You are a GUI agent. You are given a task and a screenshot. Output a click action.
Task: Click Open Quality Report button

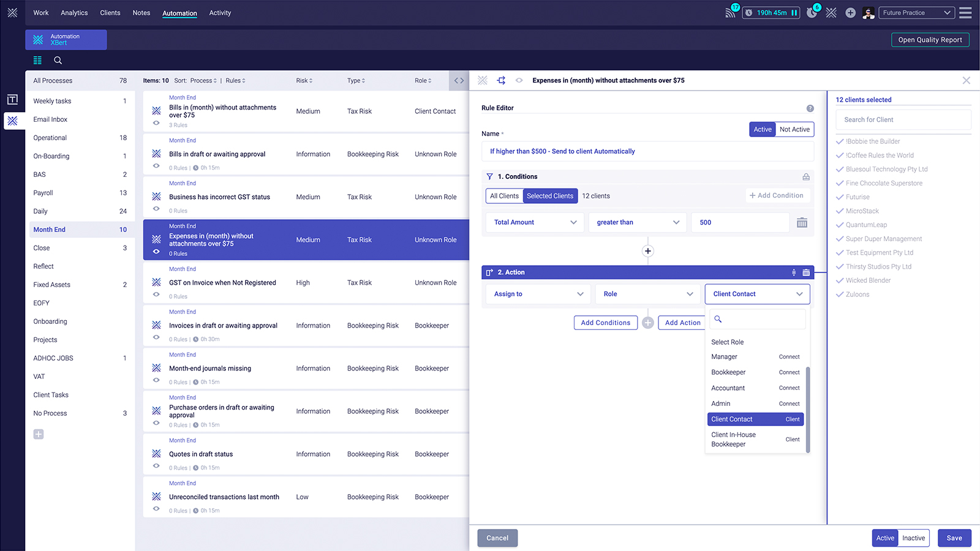930,40
